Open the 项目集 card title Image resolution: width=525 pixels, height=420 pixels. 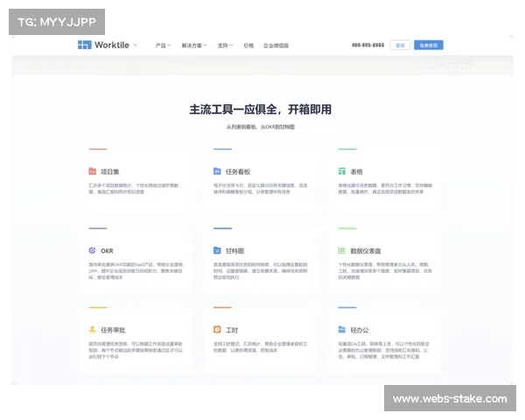point(110,171)
